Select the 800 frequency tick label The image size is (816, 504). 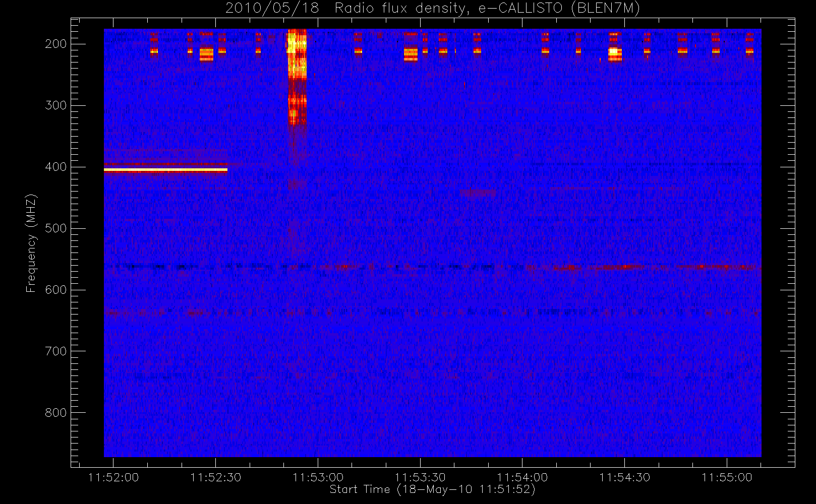(56, 413)
